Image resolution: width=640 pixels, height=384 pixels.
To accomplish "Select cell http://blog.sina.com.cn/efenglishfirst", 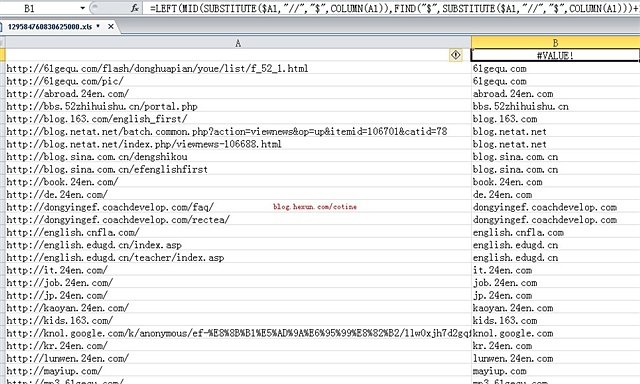I will point(238,169).
